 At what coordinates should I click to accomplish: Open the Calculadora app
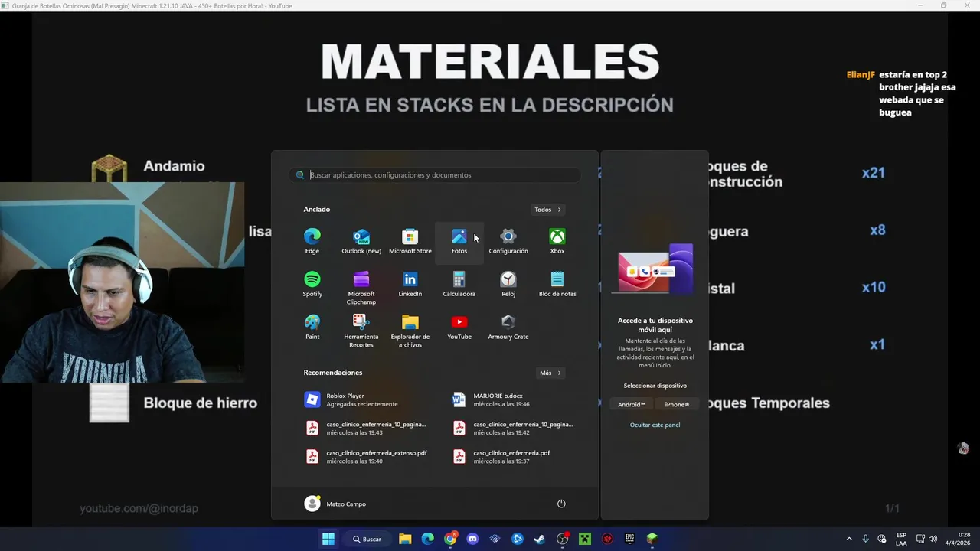459,284
